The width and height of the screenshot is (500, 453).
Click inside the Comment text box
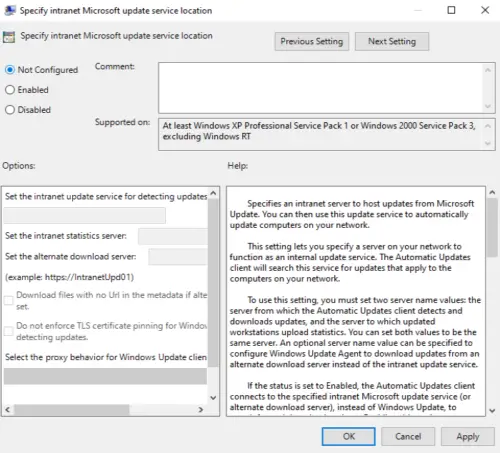click(x=320, y=88)
